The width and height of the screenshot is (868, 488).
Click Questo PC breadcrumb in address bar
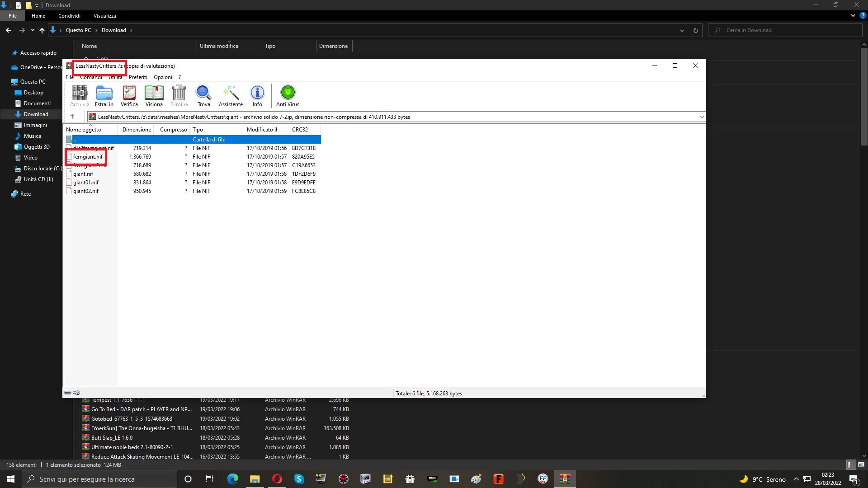click(78, 30)
